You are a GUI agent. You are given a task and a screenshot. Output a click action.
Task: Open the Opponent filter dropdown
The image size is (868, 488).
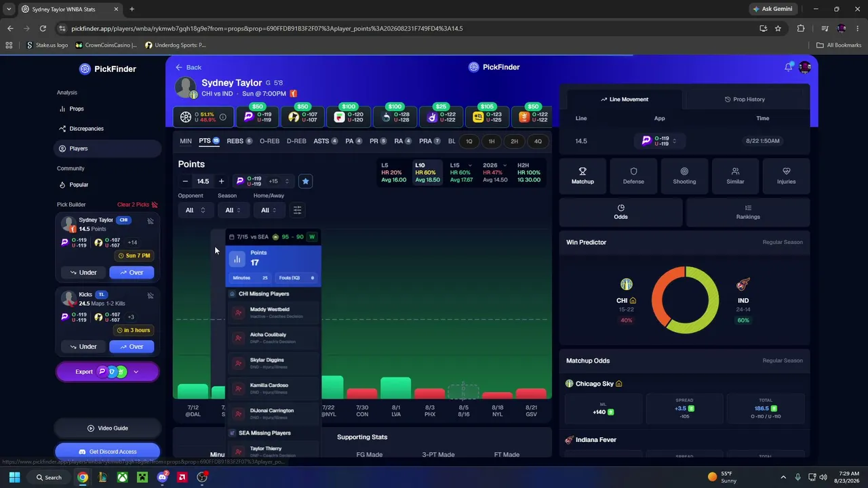195,210
